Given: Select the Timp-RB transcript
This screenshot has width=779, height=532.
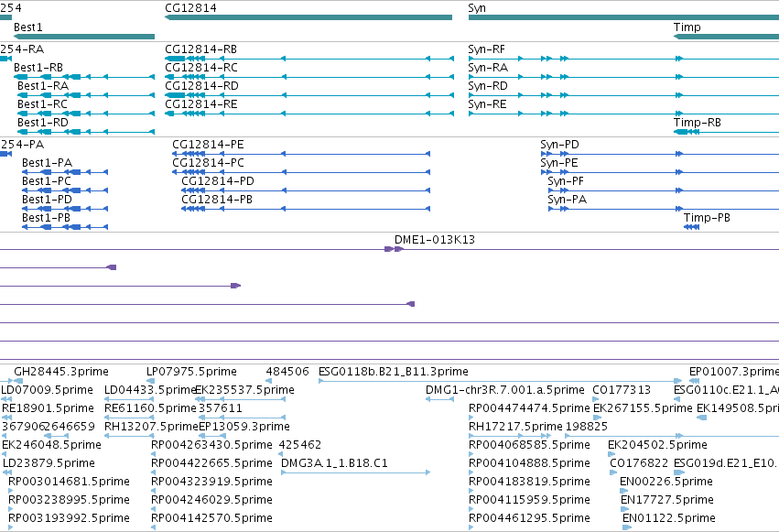Looking at the screenshot, I should coord(726,132).
